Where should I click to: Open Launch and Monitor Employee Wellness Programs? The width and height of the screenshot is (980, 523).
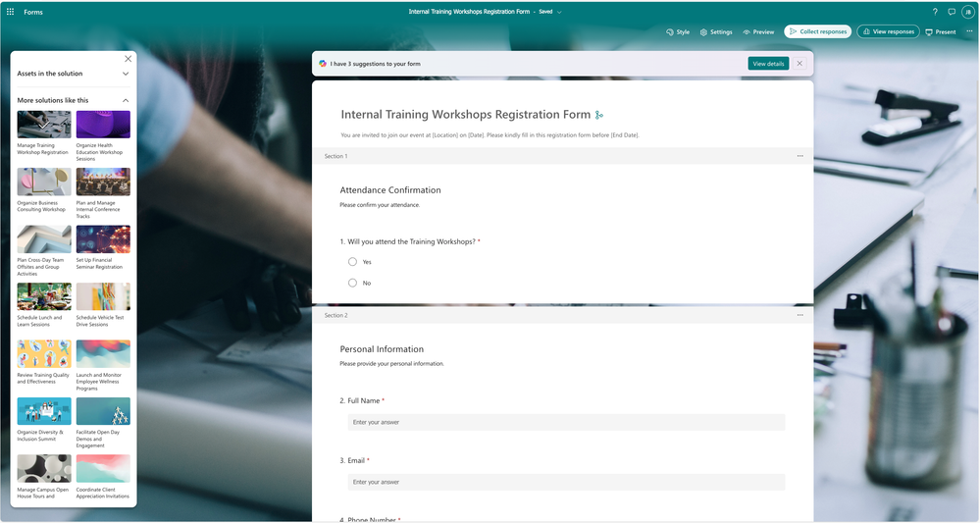103,366
